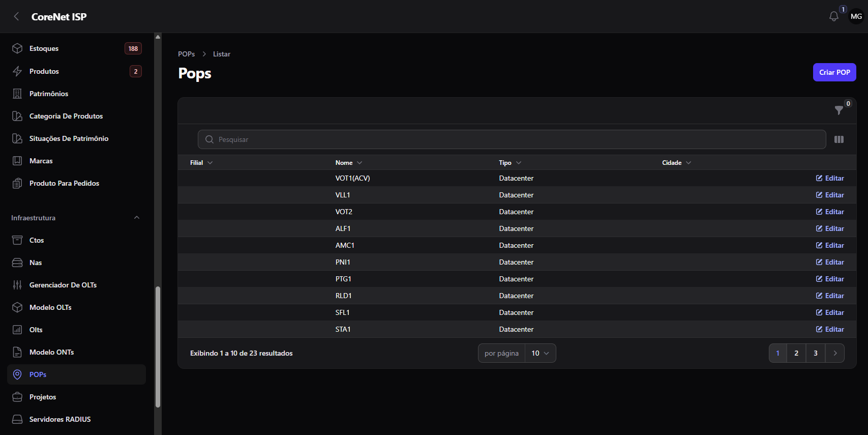This screenshot has width=868, height=435.
Task: Click the Pesquisar search field
Action: click(x=512, y=139)
